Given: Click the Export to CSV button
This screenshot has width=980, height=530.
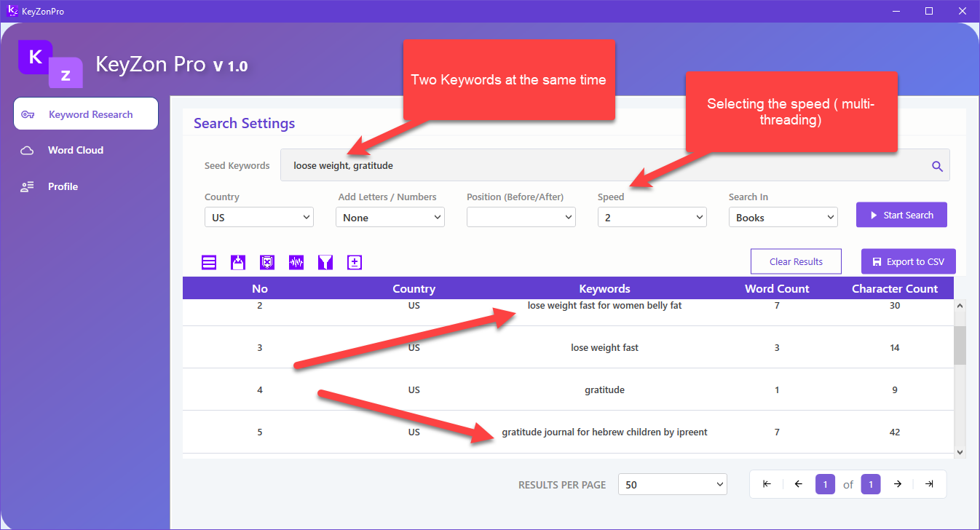Looking at the screenshot, I should (908, 261).
